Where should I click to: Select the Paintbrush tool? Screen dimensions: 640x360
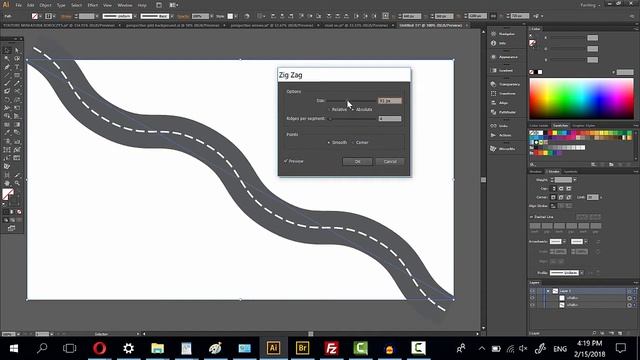click(x=7, y=83)
